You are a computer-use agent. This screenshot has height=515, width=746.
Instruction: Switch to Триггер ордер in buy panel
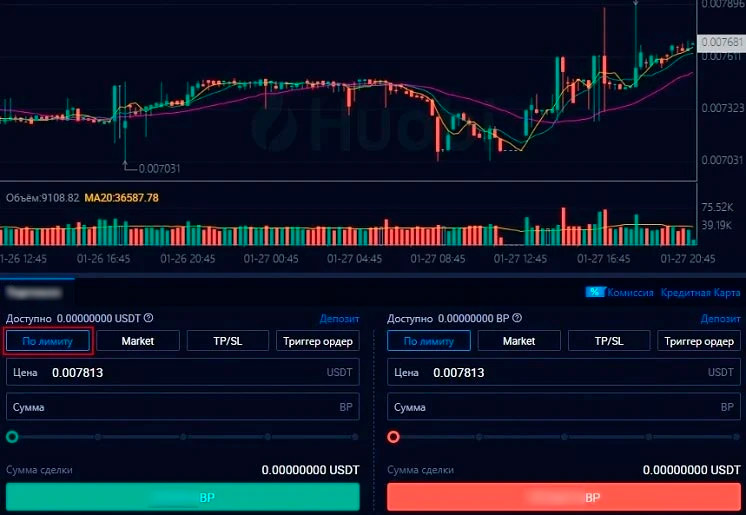pyautogui.click(x=318, y=341)
